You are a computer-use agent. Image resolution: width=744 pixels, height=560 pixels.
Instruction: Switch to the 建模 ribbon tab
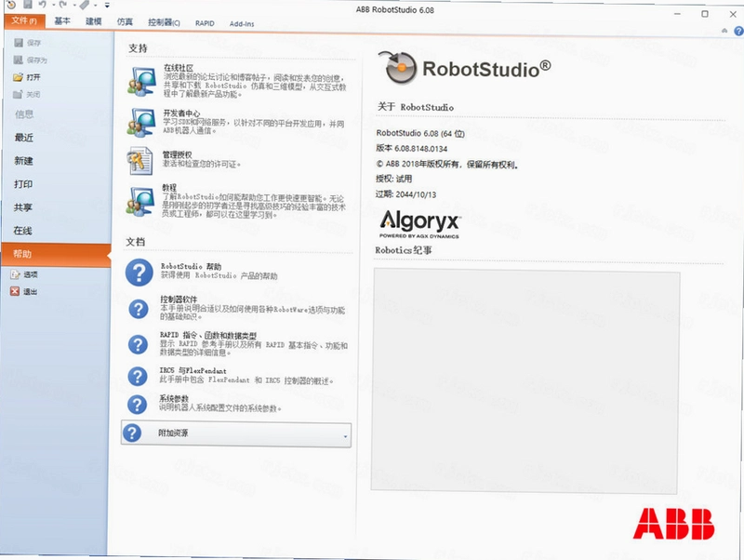tap(94, 21)
